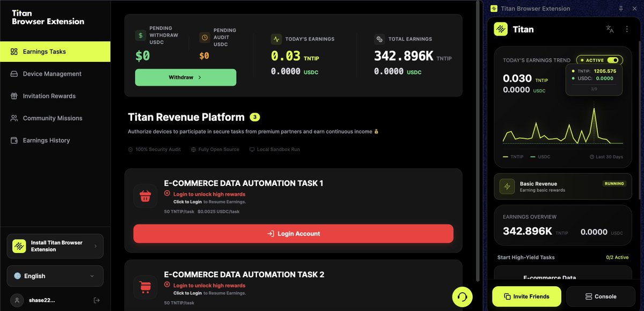Click the globe icon beside Fully Open Source
This screenshot has width=644, height=311.
click(193, 149)
